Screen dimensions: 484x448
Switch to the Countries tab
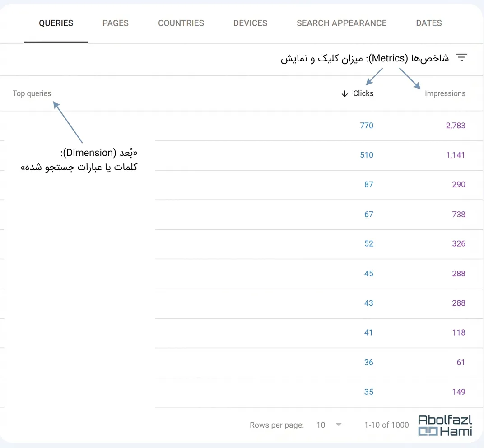[x=181, y=23]
